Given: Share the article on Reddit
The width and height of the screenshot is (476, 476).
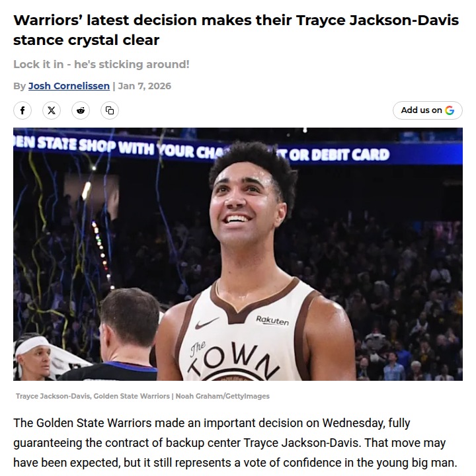Looking at the screenshot, I should click(81, 110).
